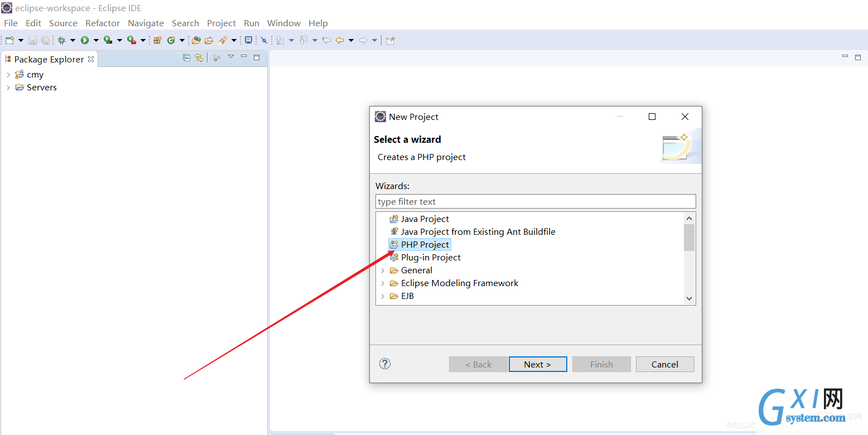Open the Debug dropdown arrow
Image resolution: width=868 pixels, height=435 pixels.
pyautogui.click(x=73, y=40)
